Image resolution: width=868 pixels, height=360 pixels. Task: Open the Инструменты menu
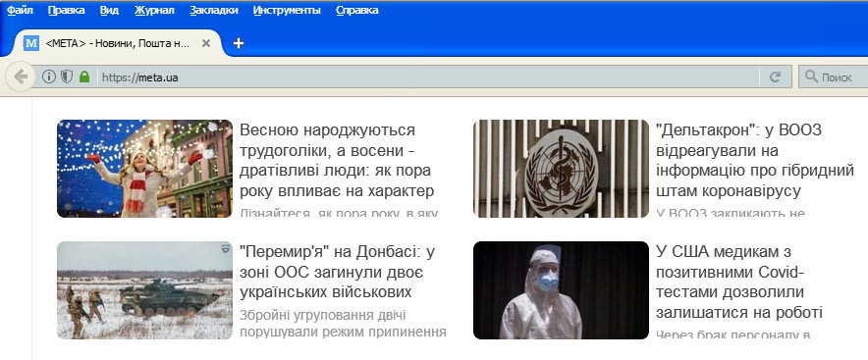point(287,10)
